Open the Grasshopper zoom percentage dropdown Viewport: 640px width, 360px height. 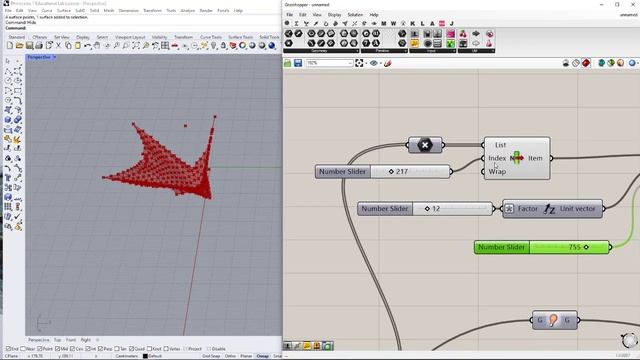coord(350,63)
